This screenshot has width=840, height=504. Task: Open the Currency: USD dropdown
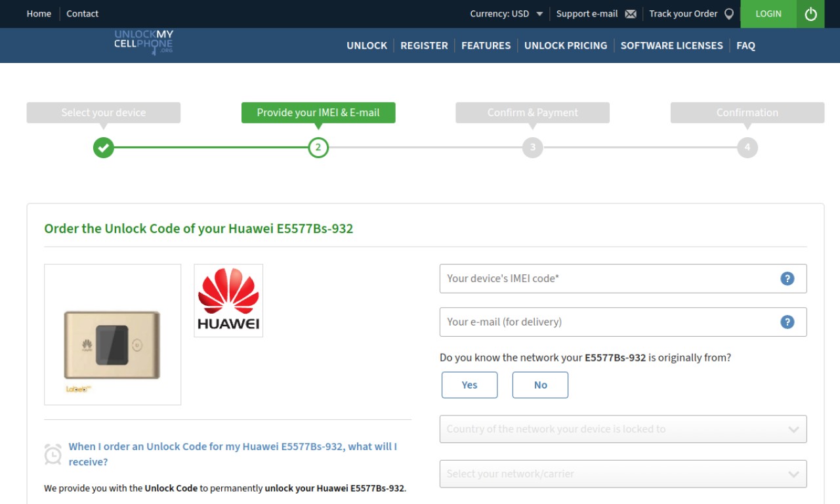coord(507,14)
